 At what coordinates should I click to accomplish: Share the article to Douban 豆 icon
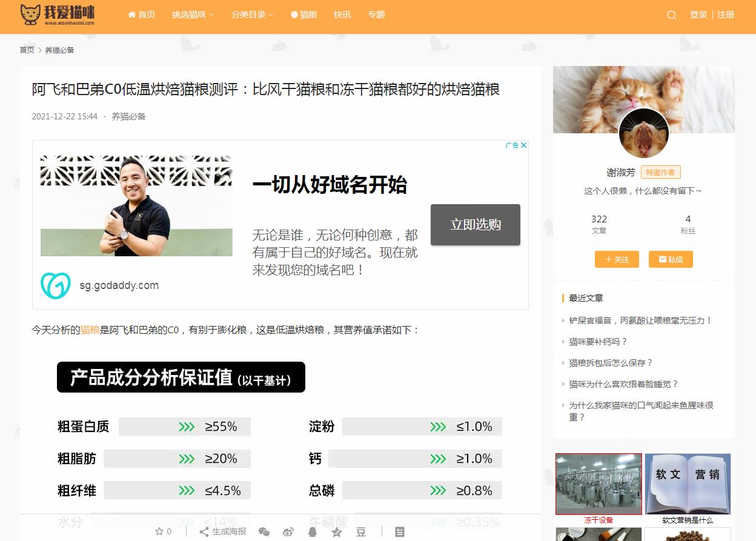coord(361,532)
